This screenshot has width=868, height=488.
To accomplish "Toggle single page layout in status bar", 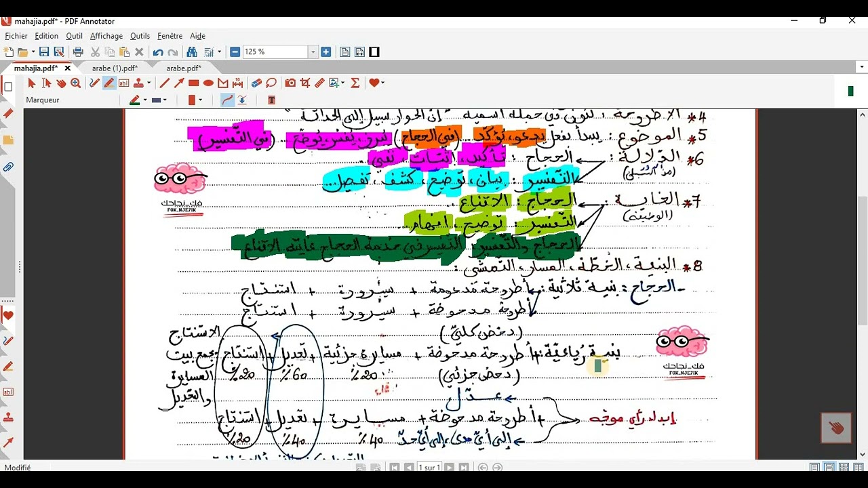I will (x=814, y=468).
